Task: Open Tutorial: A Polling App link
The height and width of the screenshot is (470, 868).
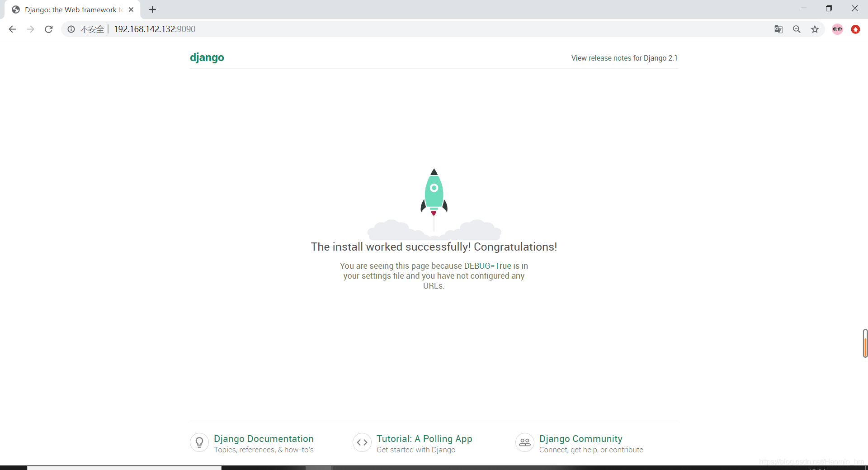Action: click(x=424, y=439)
